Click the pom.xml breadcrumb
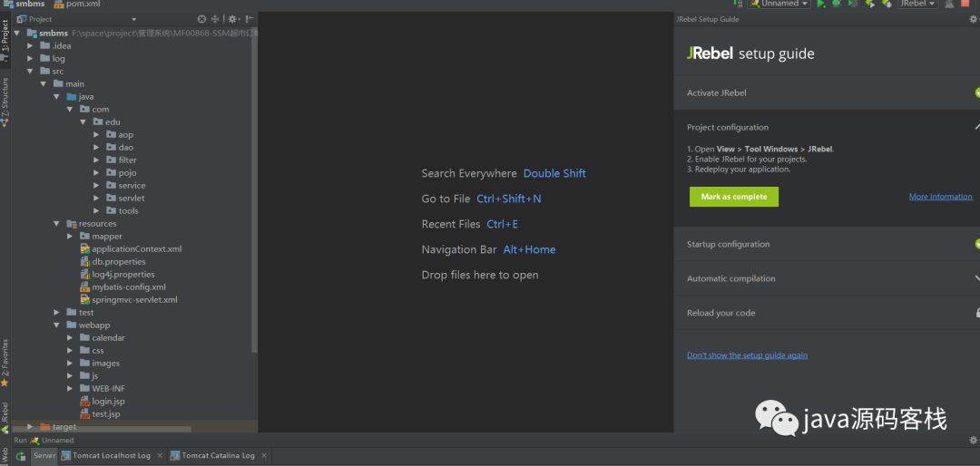This screenshot has height=466, width=980. [77, 4]
